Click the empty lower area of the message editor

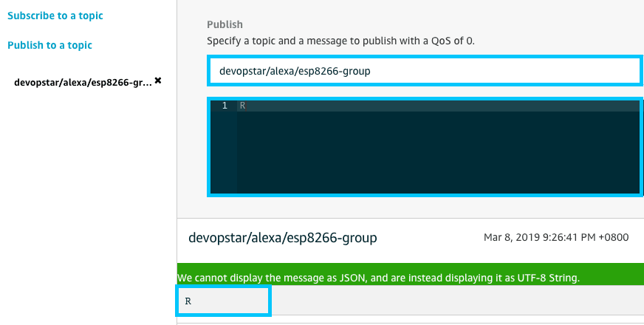coord(436,155)
